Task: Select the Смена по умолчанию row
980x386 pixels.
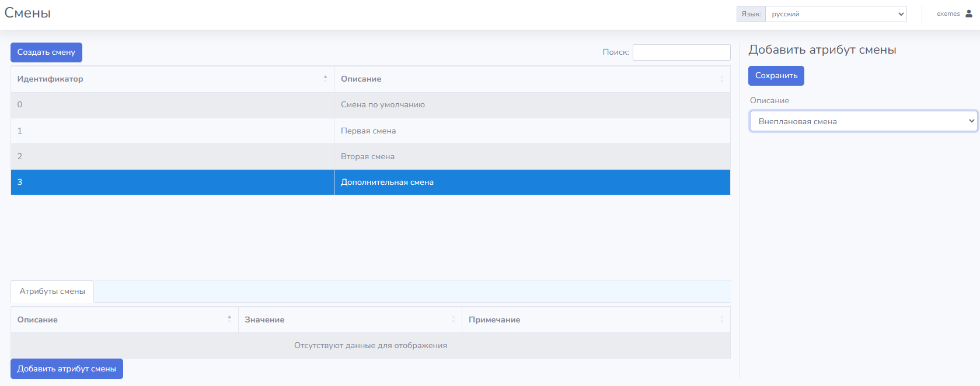Action: [382, 105]
